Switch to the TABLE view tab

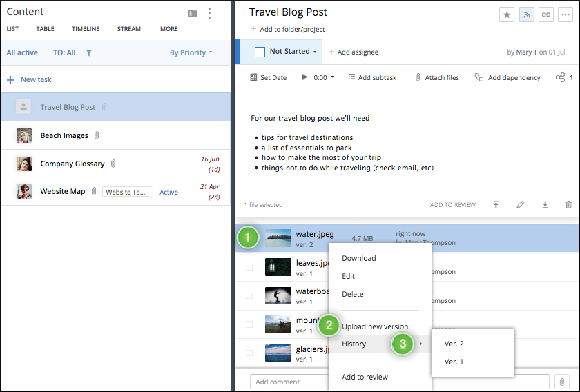pyautogui.click(x=45, y=29)
